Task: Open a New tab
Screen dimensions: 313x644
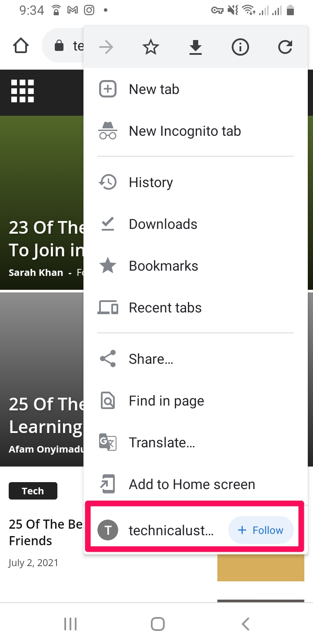Action: (x=196, y=89)
